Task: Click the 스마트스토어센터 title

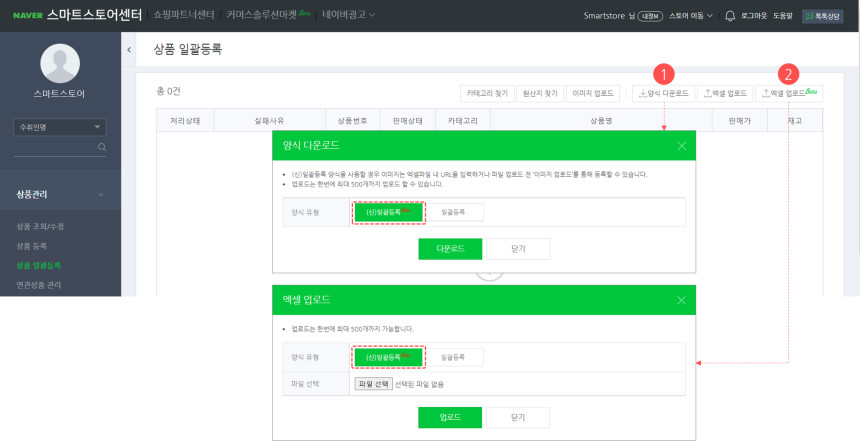Action: coord(94,15)
